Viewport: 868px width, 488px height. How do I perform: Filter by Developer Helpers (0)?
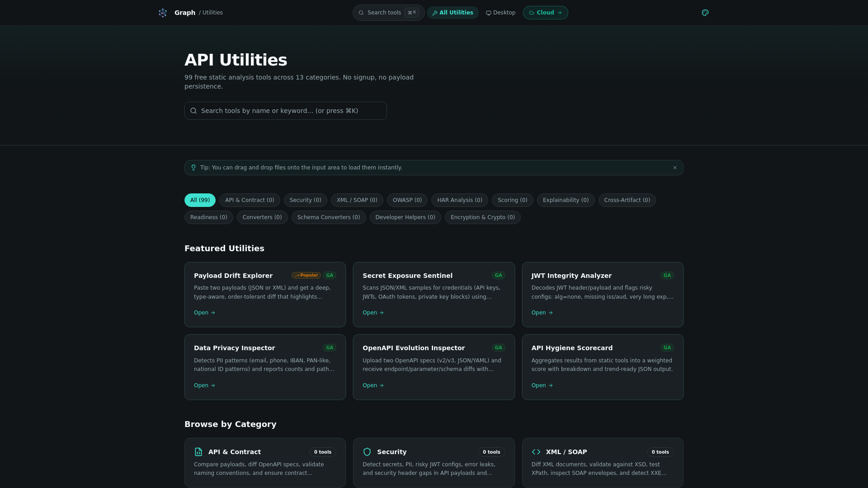tap(406, 217)
